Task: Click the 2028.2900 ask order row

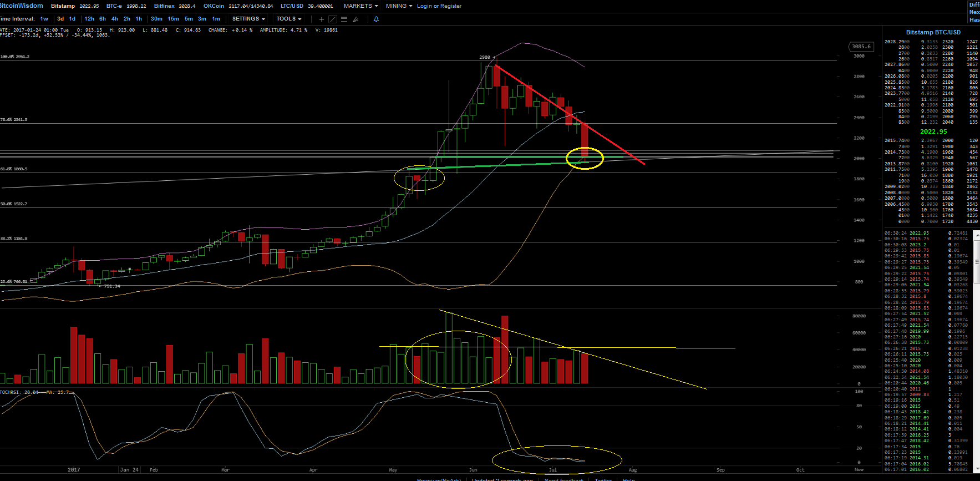Action: 931,42
